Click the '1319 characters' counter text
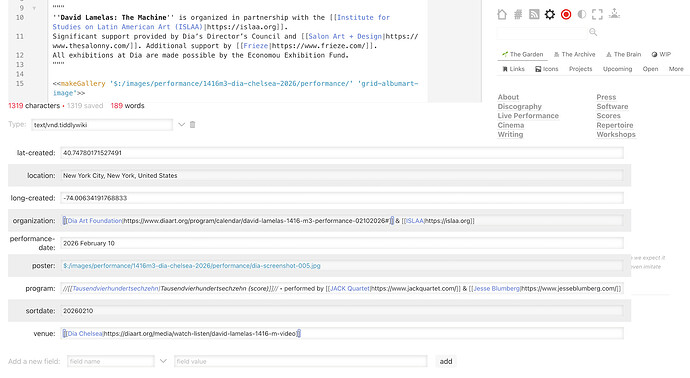 [34, 106]
